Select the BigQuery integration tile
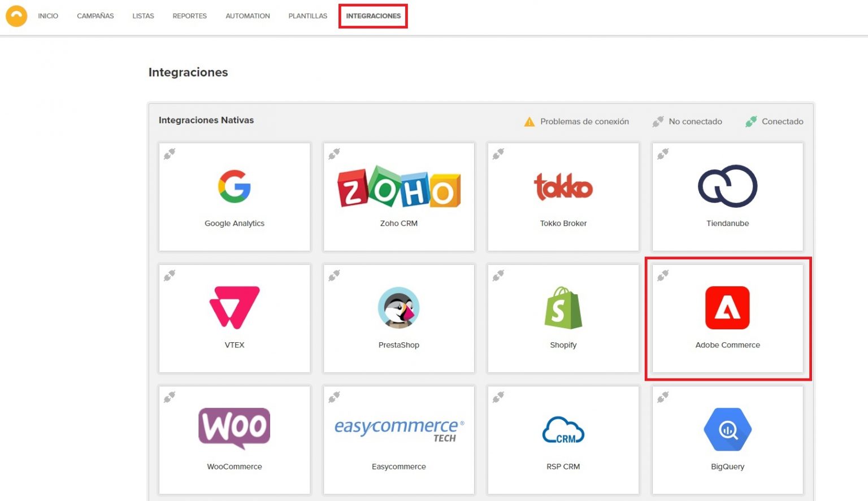Screen dimensions: 868x501 point(727,439)
